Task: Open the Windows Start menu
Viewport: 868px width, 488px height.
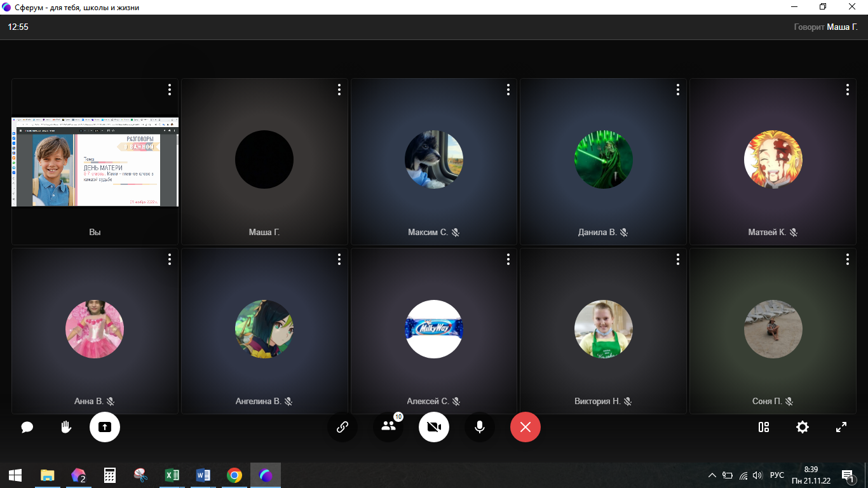Action: pos(15,475)
